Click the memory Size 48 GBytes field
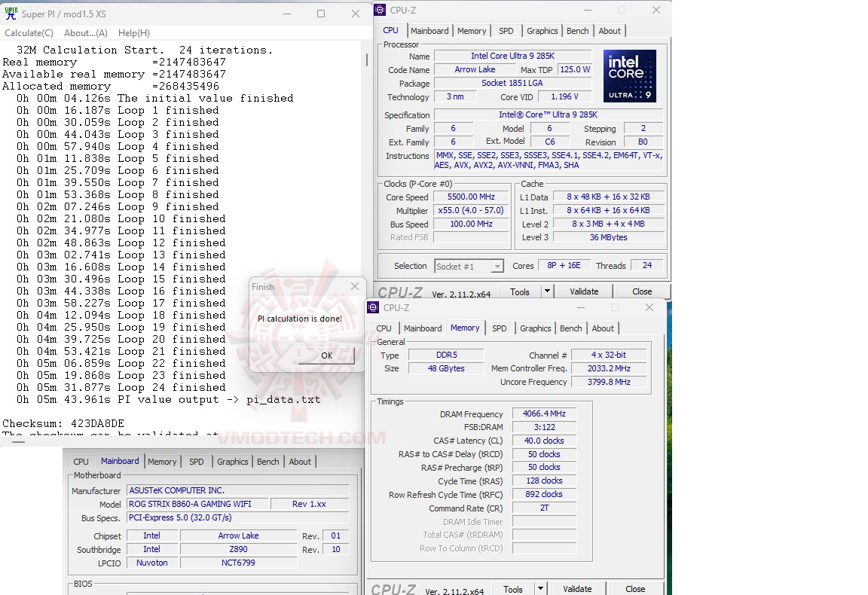This screenshot has height=595, width=868. tap(446, 368)
